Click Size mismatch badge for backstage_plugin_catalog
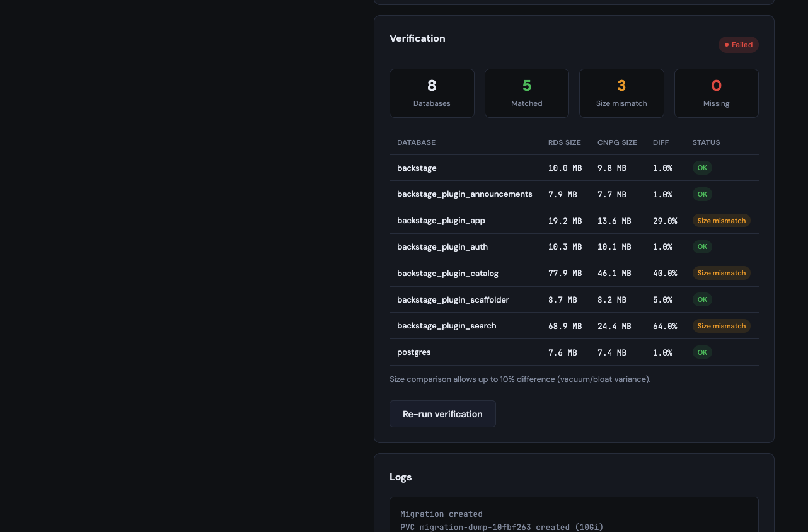This screenshot has width=808, height=532. tap(722, 274)
